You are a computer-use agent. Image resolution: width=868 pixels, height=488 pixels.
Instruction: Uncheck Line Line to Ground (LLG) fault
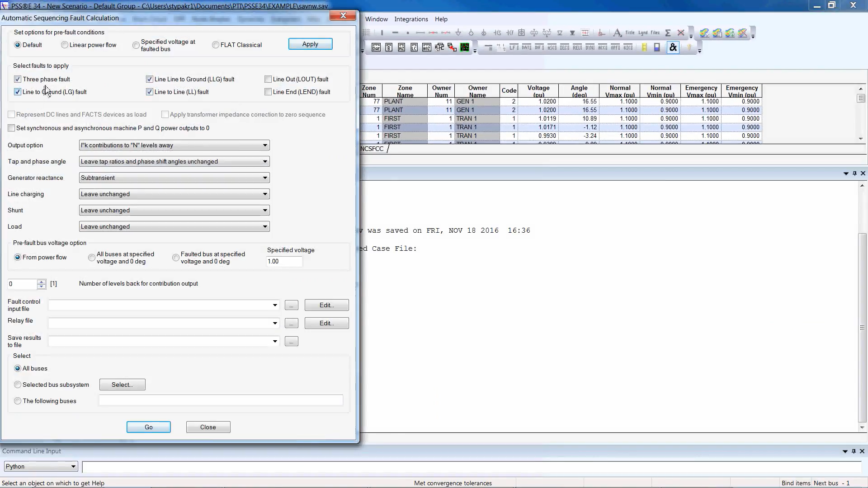[x=150, y=79]
